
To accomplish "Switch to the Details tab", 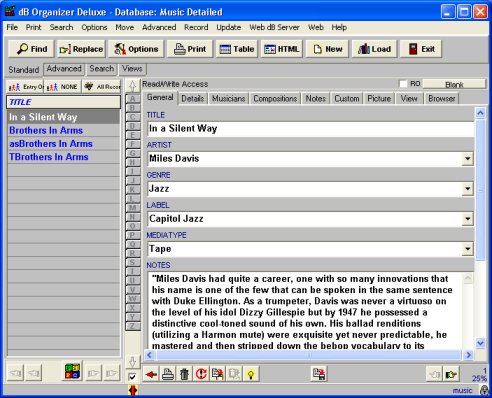I will (193, 99).
